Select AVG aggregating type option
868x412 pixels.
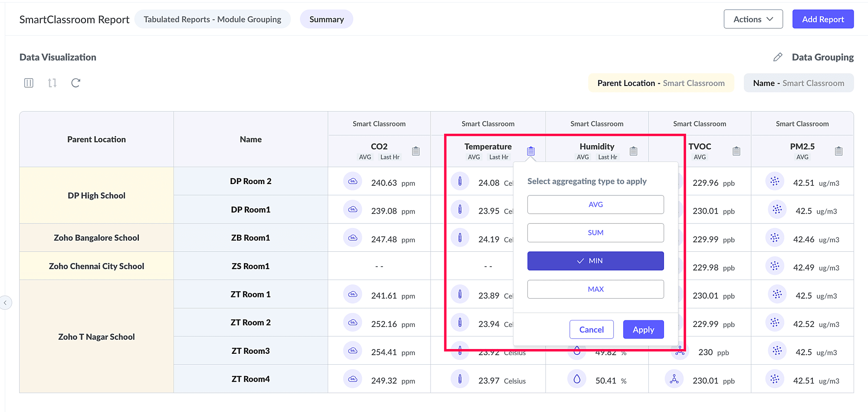[595, 204]
